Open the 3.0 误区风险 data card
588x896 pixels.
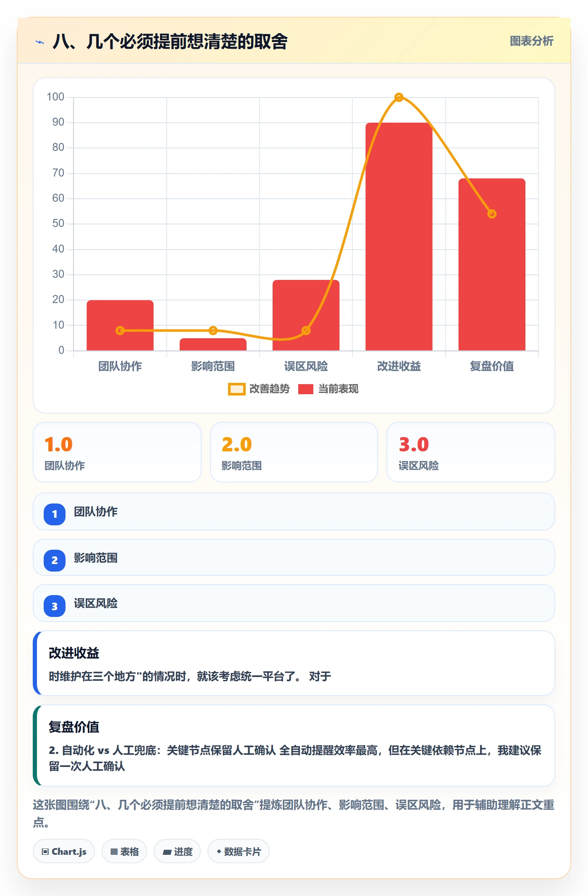pos(471,452)
